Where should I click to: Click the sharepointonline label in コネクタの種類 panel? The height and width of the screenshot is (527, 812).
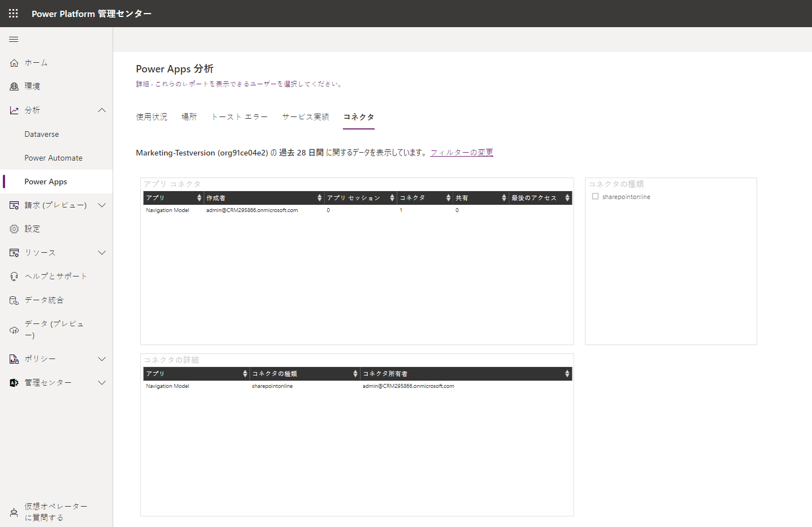tap(626, 197)
